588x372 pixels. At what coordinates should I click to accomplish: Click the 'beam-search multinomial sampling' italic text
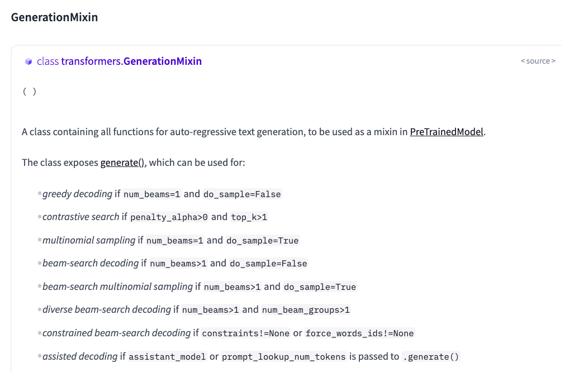[x=117, y=287]
